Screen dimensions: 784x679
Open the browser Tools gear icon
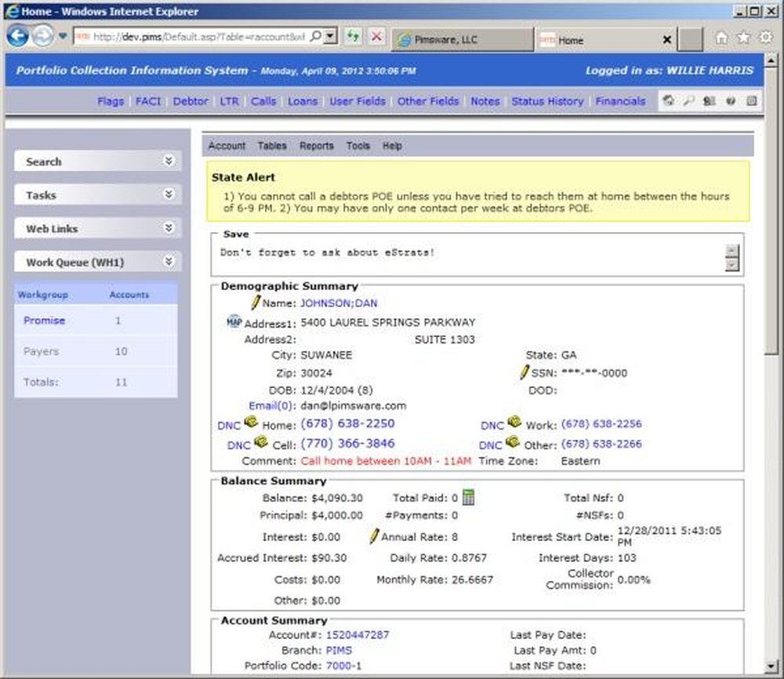pos(765,38)
